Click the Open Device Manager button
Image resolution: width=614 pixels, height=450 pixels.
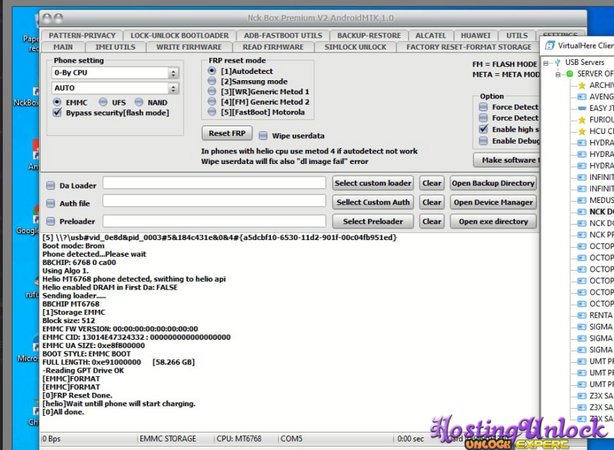click(491, 202)
